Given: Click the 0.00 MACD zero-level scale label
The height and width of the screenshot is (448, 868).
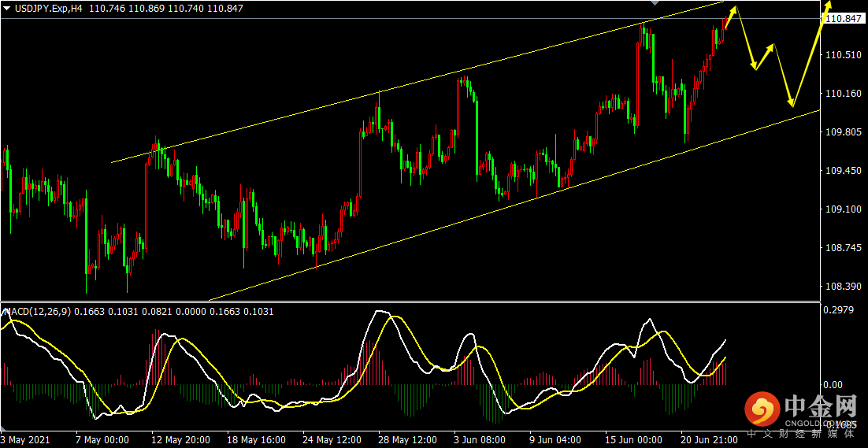Looking at the screenshot, I should click(x=833, y=384).
